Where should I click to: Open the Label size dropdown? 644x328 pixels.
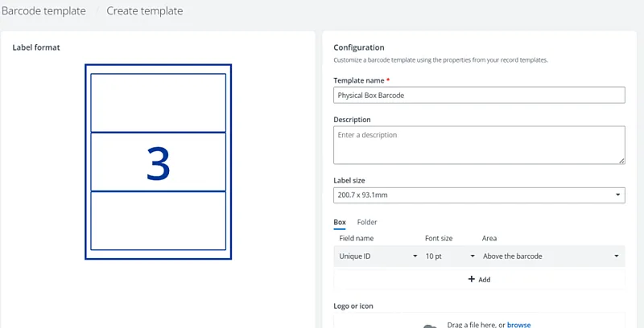(x=479, y=195)
